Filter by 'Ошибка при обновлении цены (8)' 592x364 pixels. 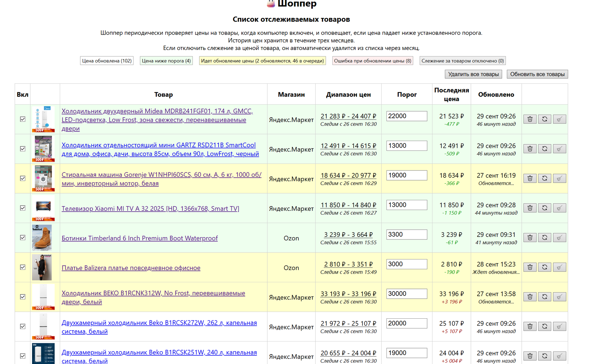pyautogui.click(x=372, y=61)
